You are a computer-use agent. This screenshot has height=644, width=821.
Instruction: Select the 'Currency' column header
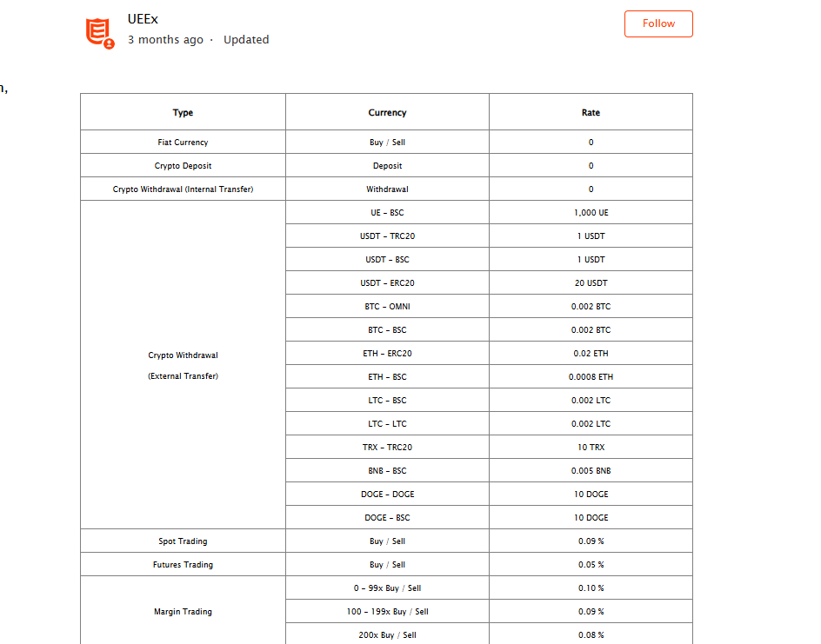point(387,112)
